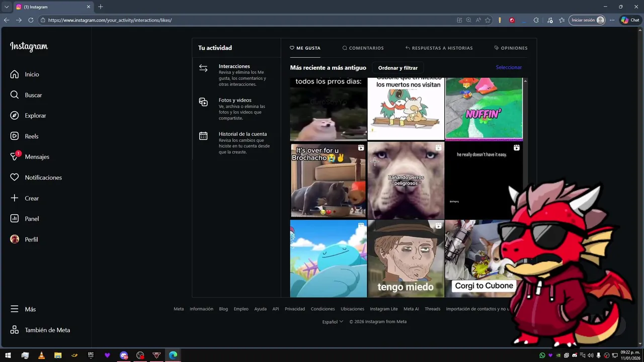Click the zoom magnifier in address bar
The width and height of the screenshot is (644, 362).
(468, 20)
